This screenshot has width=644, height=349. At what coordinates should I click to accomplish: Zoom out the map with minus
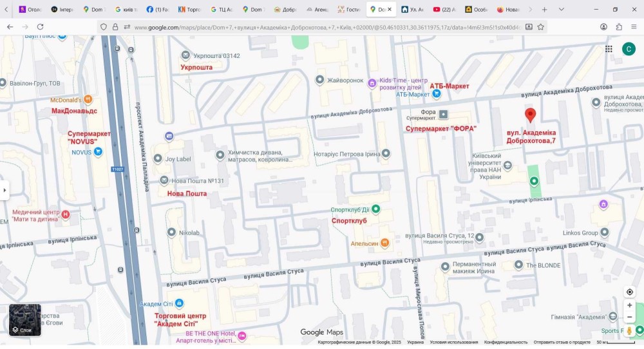629,317
